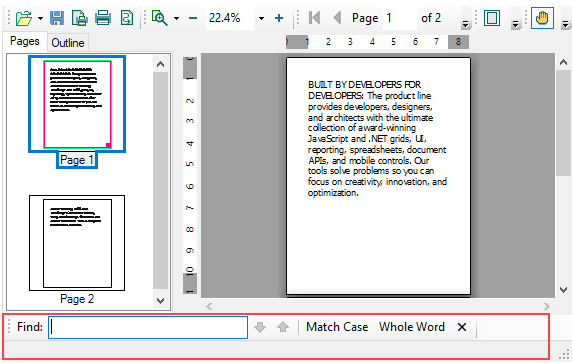Viewport: 573px width, 364px height.
Task: Open page setup icon
Action: pyautogui.click(x=80, y=18)
